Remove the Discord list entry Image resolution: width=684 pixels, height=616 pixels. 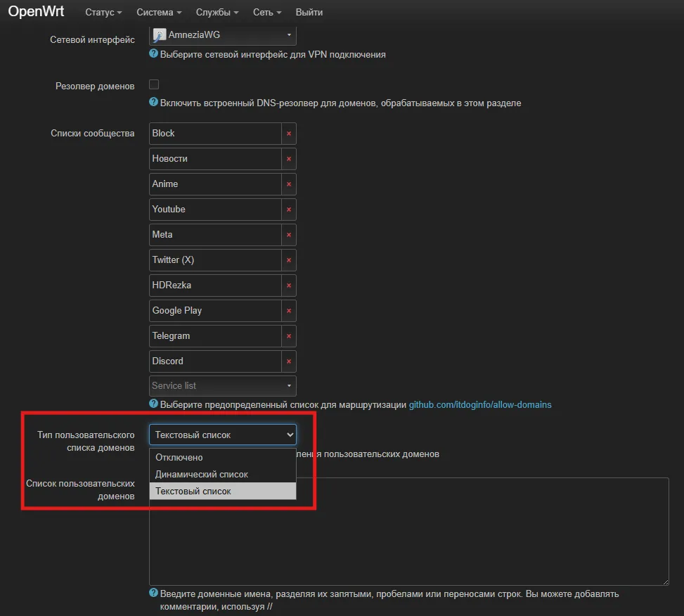tap(289, 361)
